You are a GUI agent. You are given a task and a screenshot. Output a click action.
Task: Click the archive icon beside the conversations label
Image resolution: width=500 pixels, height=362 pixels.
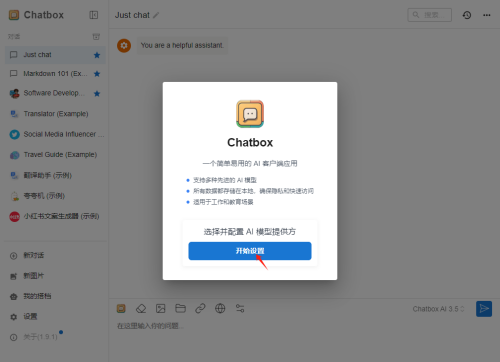pyautogui.click(x=96, y=36)
